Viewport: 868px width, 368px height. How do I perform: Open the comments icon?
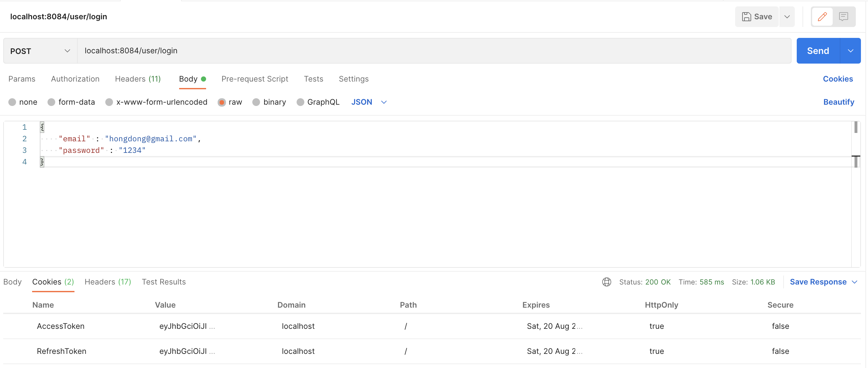pos(843,16)
